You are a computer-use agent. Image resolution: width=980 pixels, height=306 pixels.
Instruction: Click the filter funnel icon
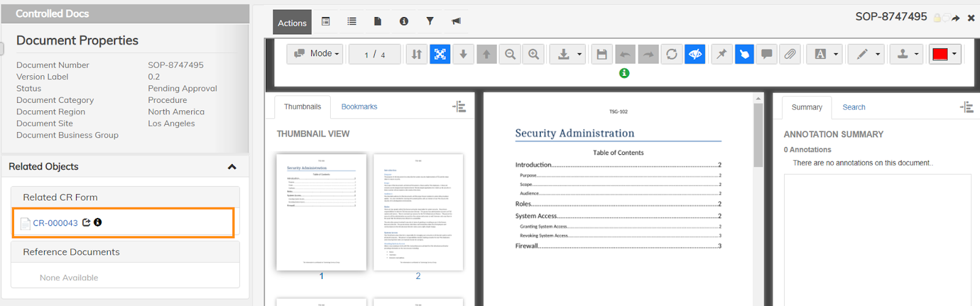430,21
